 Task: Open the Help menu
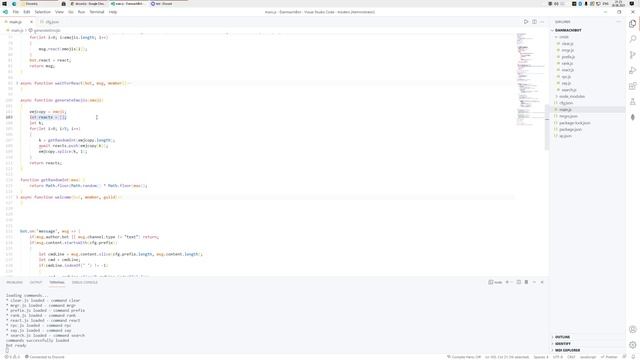[x=113, y=12]
